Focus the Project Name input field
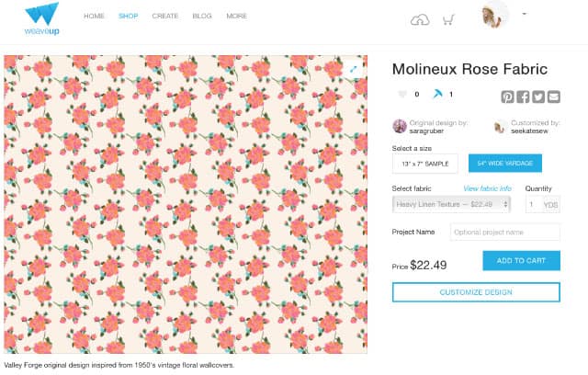The width and height of the screenshot is (588, 375). pyautogui.click(x=505, y=233)
